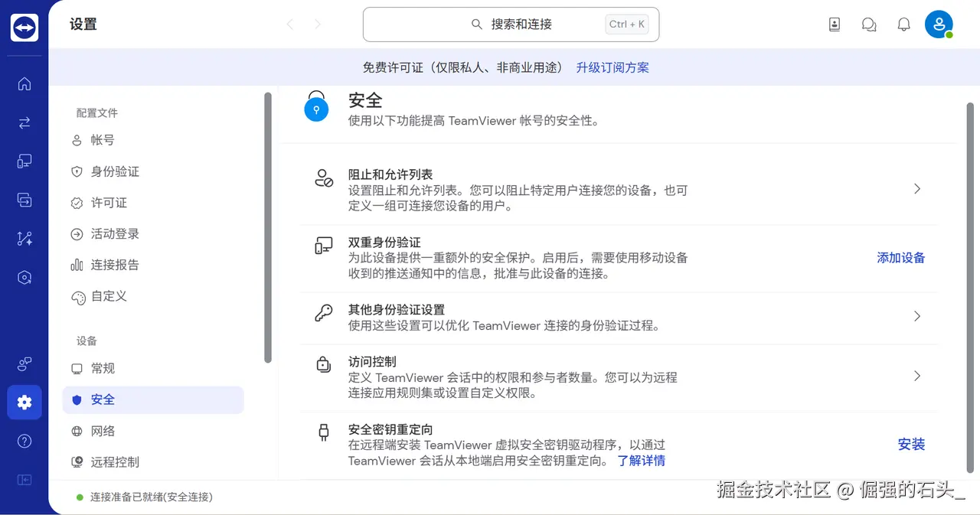Screen dimensions: 980x515
Task: Click the 连接准备已就绪 status text
Action: (x=152, y=497)
